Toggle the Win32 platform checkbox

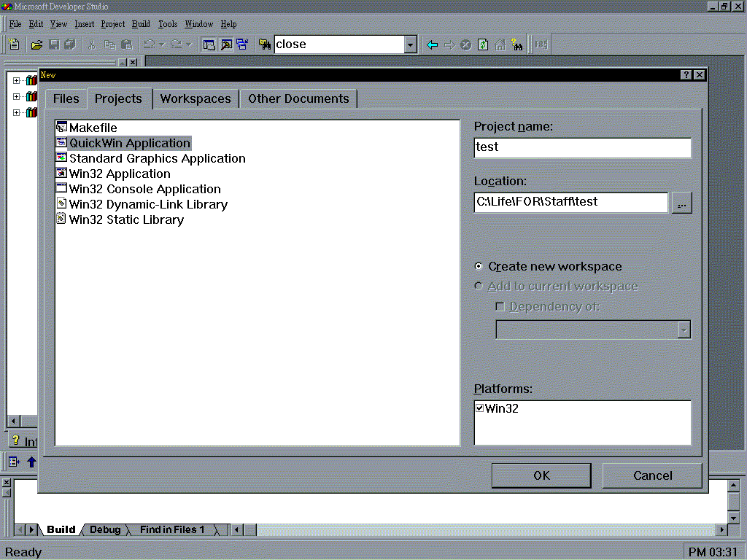[480, 408]
